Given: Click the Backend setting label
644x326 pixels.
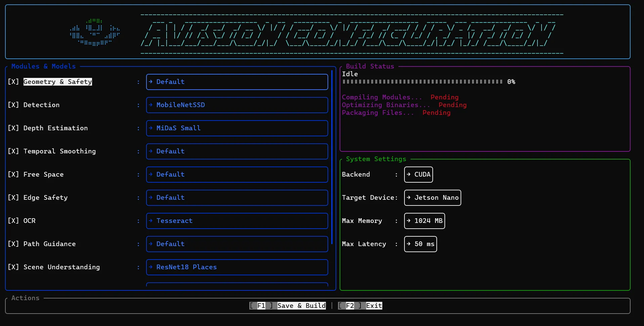Looking at the screenshot, I should click(x=356, y=175).
